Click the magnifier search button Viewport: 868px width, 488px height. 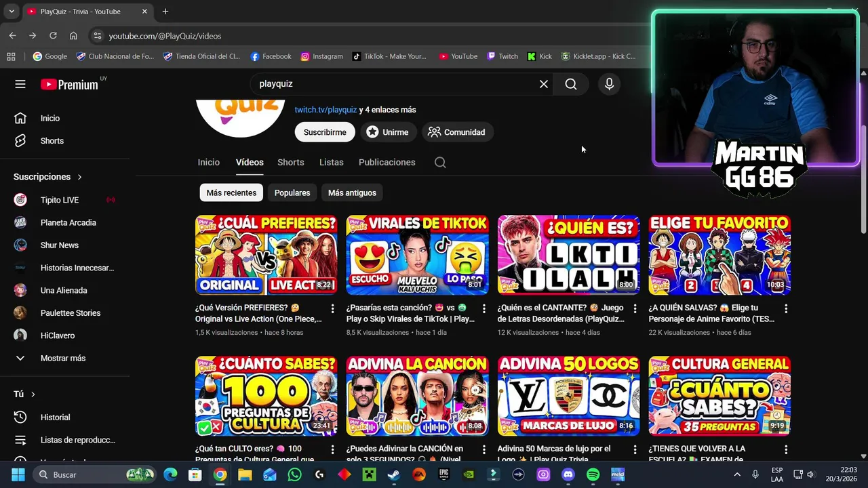click(571, 84)
